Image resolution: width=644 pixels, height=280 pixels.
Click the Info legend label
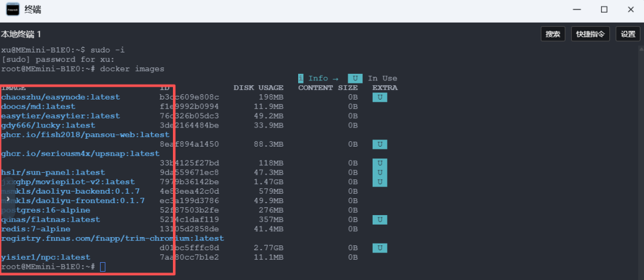tap(318, 79)
